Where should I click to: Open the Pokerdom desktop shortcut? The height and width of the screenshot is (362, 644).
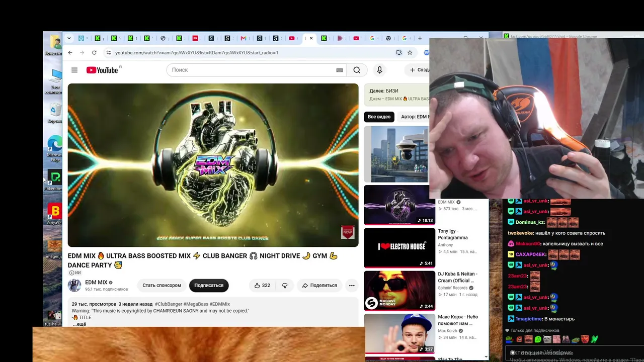54,180
